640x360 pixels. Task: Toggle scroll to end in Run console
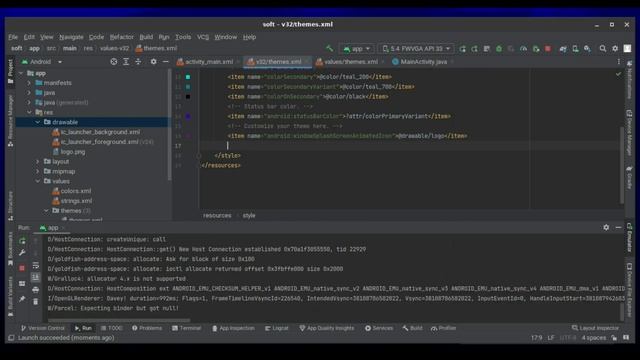[36, 278]
